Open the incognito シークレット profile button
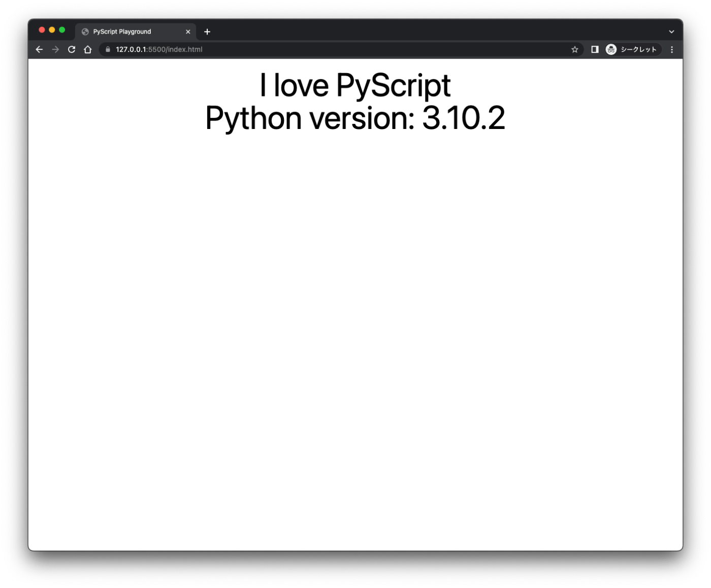711x588 pixels. point(632,49)
